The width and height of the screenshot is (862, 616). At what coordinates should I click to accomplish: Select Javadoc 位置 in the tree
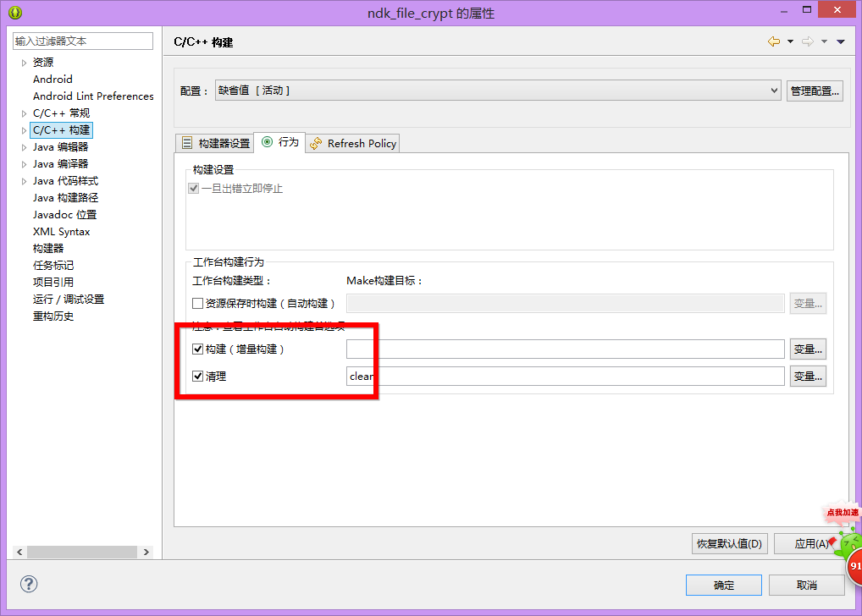pos(64,215)
